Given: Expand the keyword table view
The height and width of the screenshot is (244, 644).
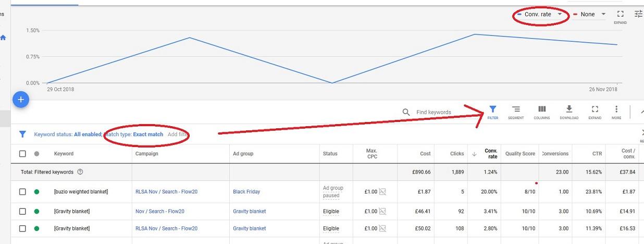Looking at the screenshot, I should tap(595, 110).
